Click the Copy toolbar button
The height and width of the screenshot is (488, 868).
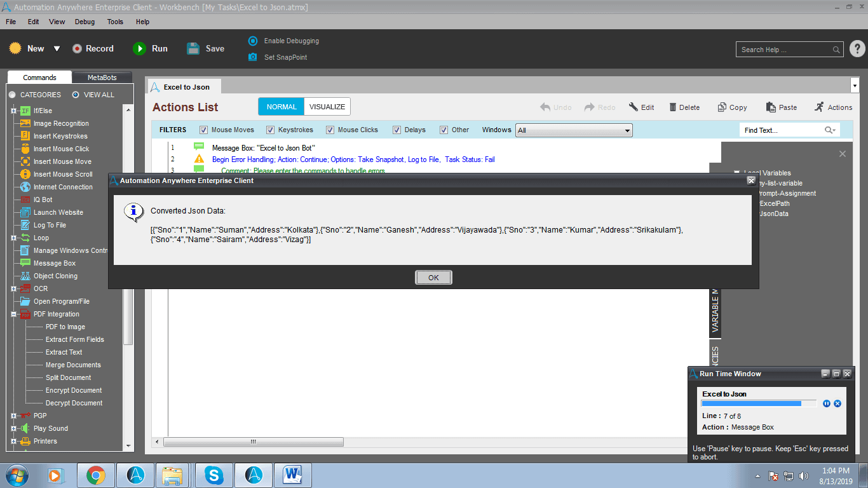(x=733, y=107)
